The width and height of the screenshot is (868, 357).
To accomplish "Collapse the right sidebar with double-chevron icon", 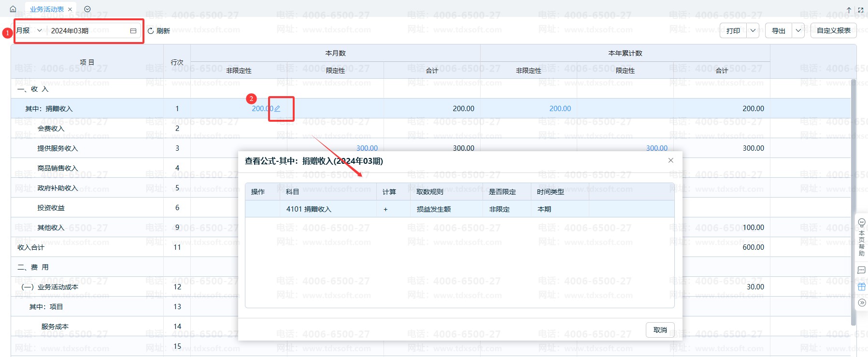I will coord(862,303).
